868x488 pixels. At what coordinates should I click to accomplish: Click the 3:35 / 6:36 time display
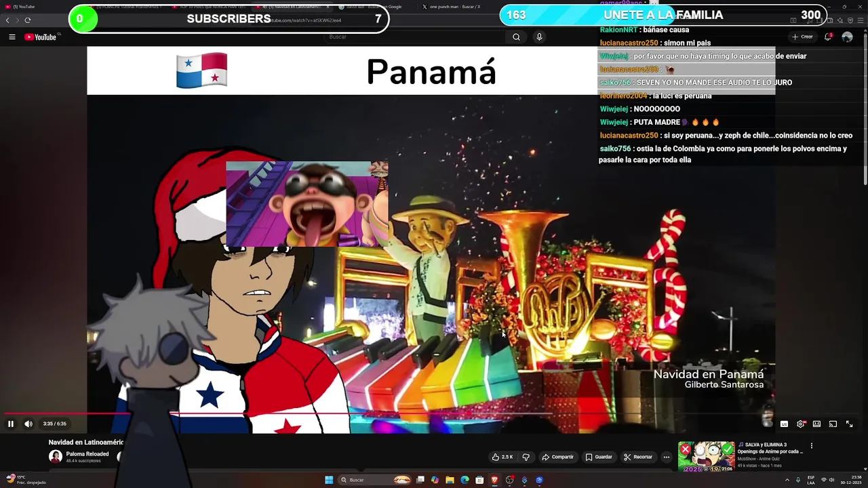coord(54,424)
